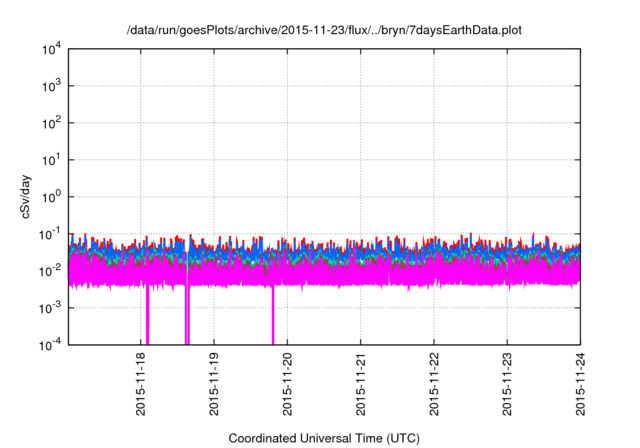Click the magenta dropout spike before 2015-11-20
Image resolution: width=640 pixels, height=448 pixels.
coord(273,314)
